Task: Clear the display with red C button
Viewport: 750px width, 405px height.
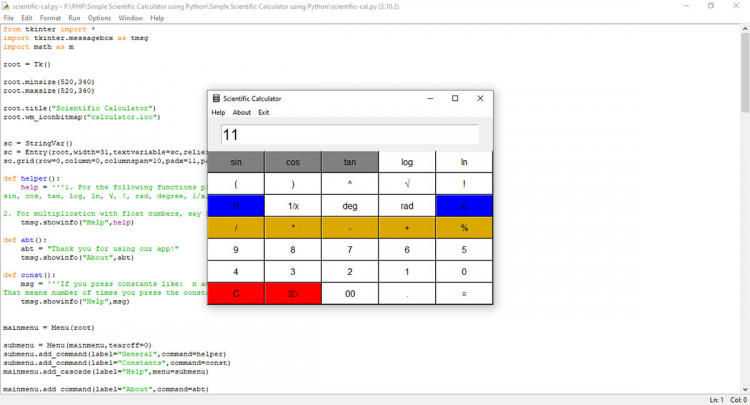Action: point(236,294)
